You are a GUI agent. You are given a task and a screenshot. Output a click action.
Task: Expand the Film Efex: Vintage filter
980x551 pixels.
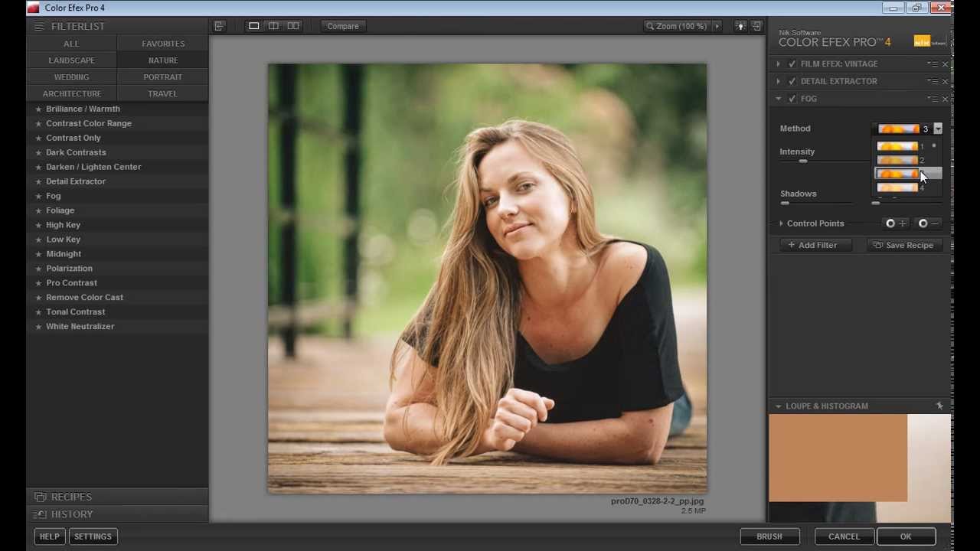click(x=779, y=64)
